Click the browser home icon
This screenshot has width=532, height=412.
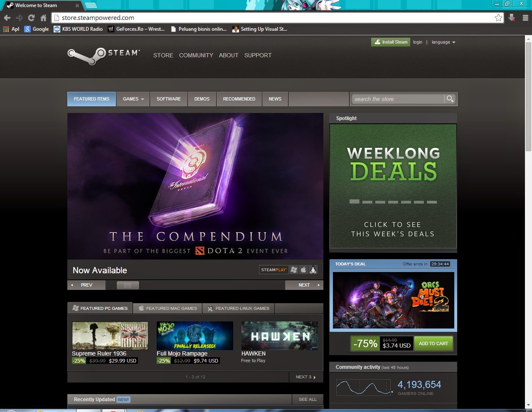pyautogui.click(x=43, y=18)
